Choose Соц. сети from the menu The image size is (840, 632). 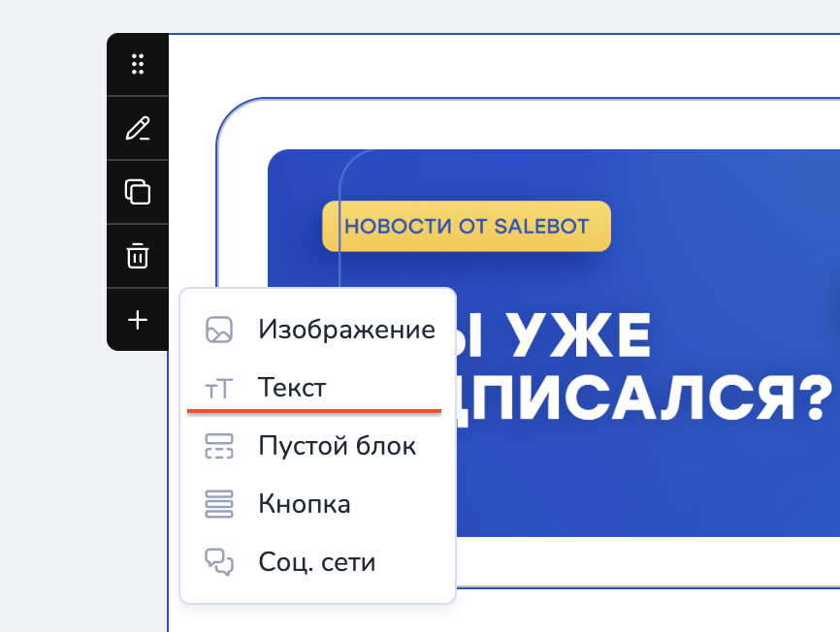[316, 562]
